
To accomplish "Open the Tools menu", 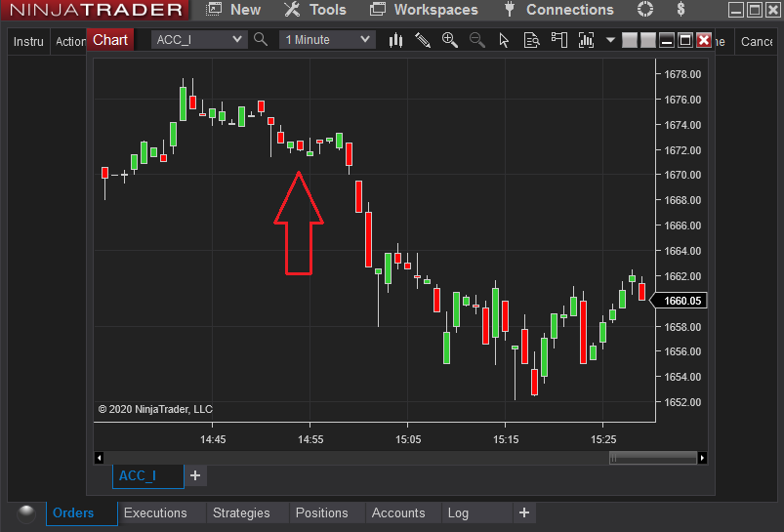I will pyautogui.click(x=315, y=10).
